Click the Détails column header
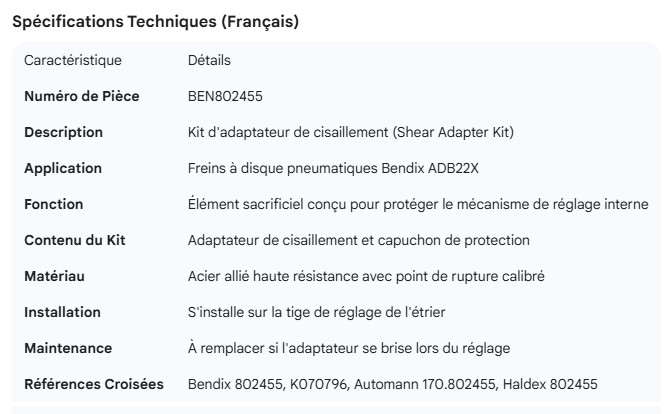 click(209, 60)
